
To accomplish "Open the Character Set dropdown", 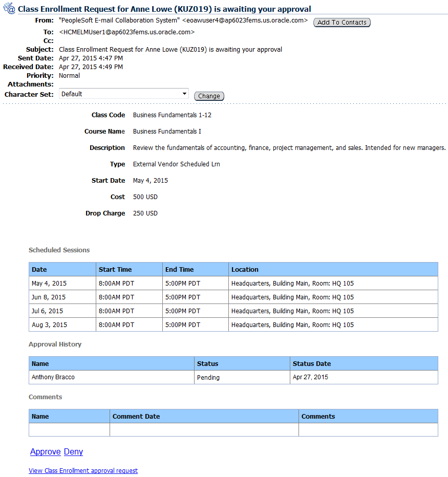I will [x=185, y=94].
